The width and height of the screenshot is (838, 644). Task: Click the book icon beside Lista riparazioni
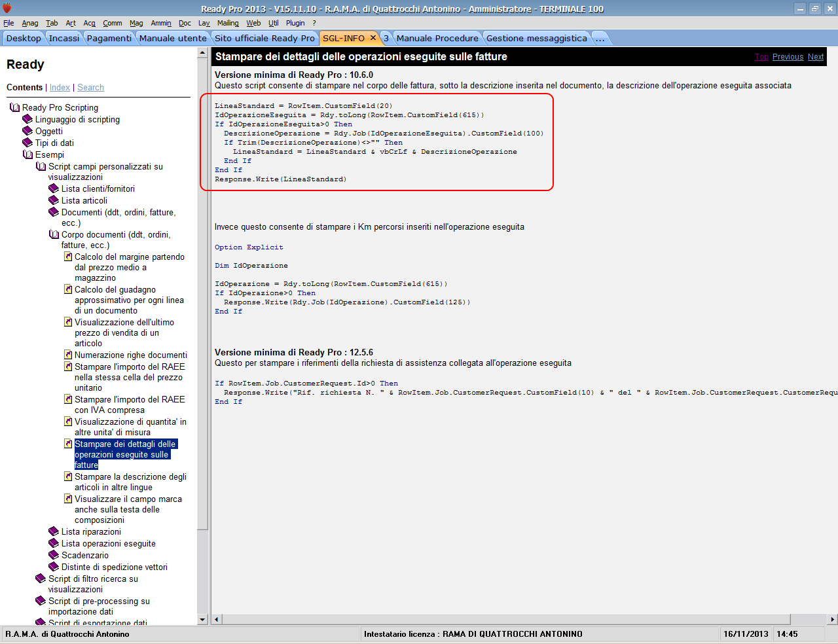[54, 531]
